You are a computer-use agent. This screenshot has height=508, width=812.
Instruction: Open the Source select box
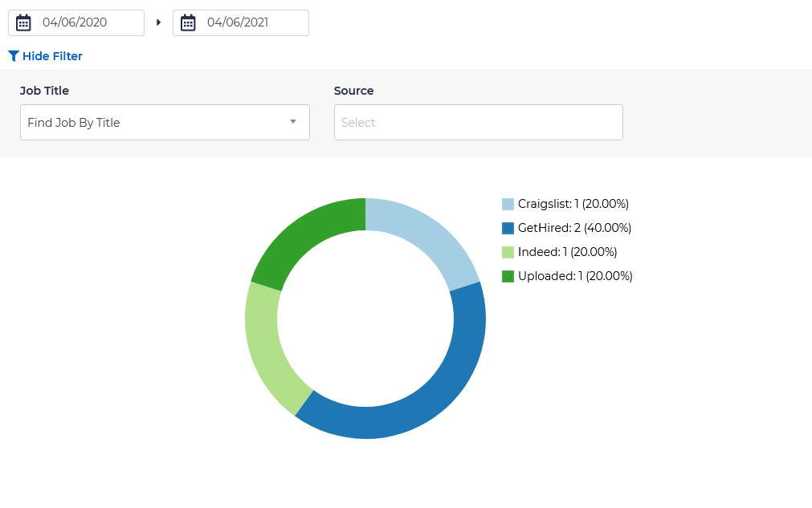pyautogui.click(x=478, y=123)
